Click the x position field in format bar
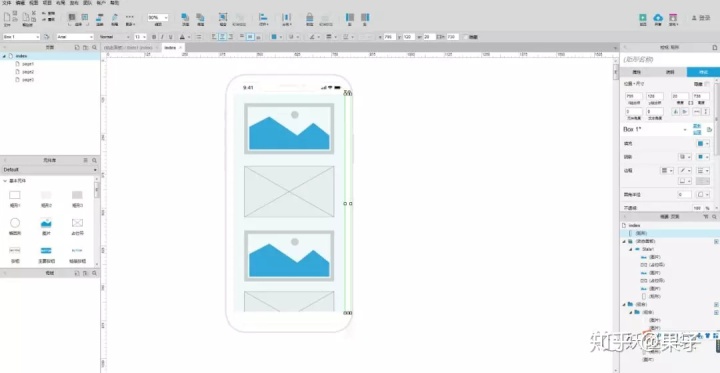 (389, 37)
